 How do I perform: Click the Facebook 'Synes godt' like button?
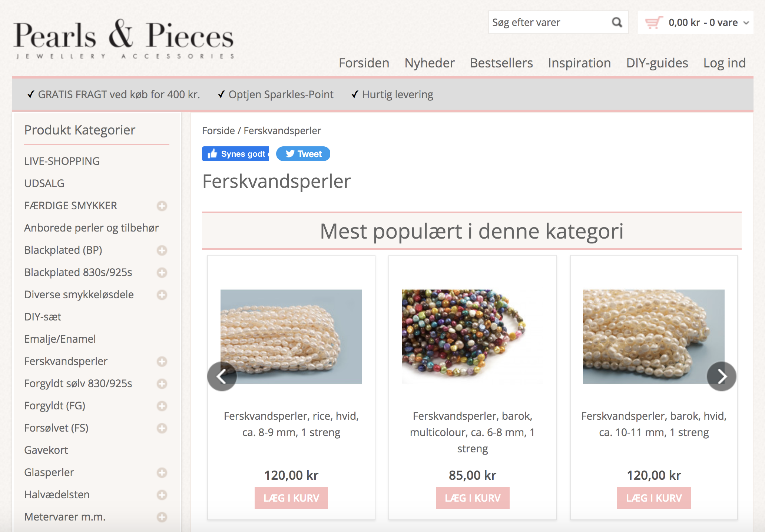235,154
